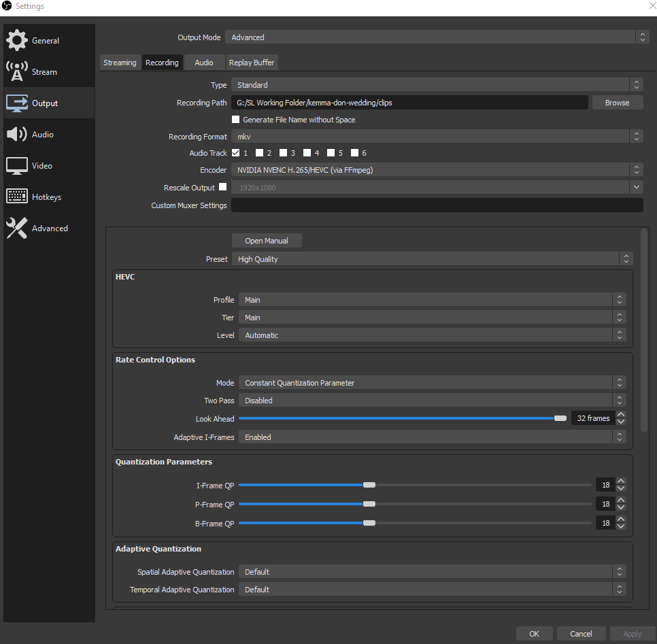Open the recording Type dropdown
The height and width of the screenshot is (644, 657).
pos(437,84)
